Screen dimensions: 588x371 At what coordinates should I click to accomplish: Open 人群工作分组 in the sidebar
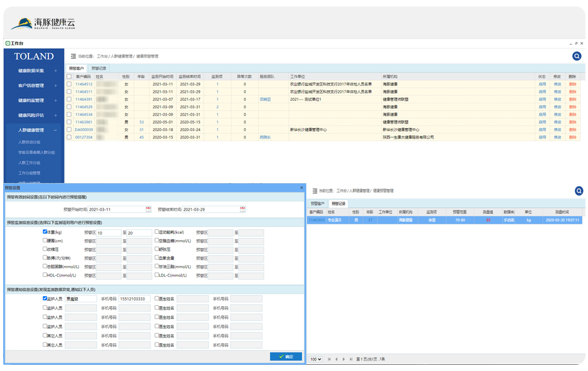click(29, 163)
